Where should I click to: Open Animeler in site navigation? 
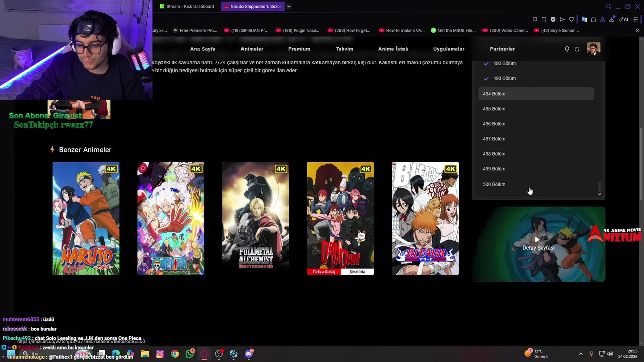click(x=252, y=49)
